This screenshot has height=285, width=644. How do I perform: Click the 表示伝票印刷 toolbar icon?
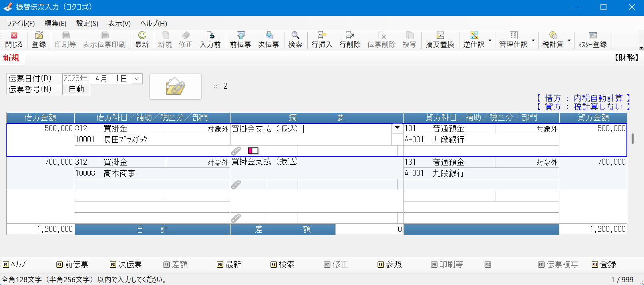point(104,40)
